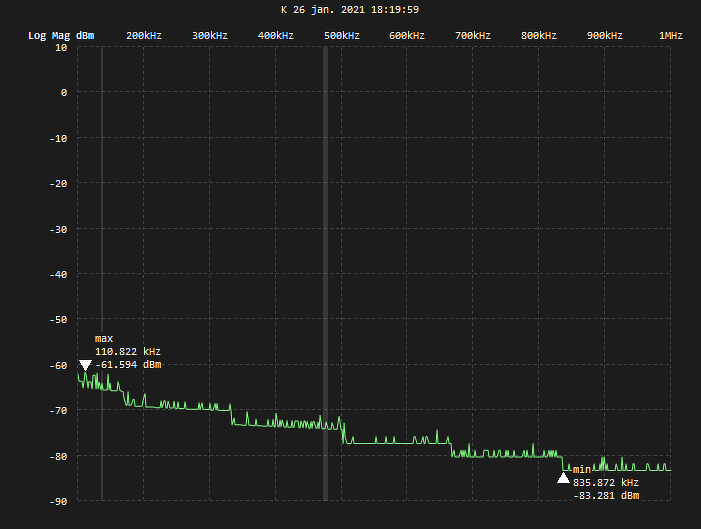Click the 500kHz frequency label

(342, 35)
